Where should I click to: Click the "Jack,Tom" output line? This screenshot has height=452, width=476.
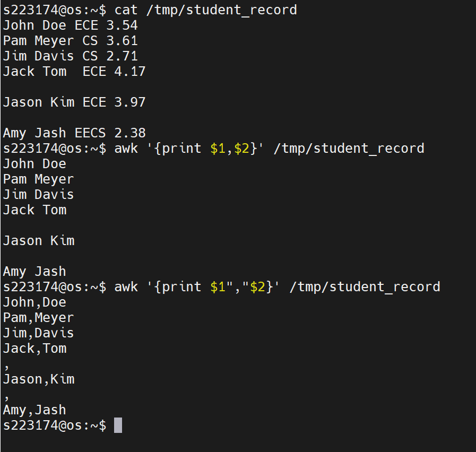(34, 348)
